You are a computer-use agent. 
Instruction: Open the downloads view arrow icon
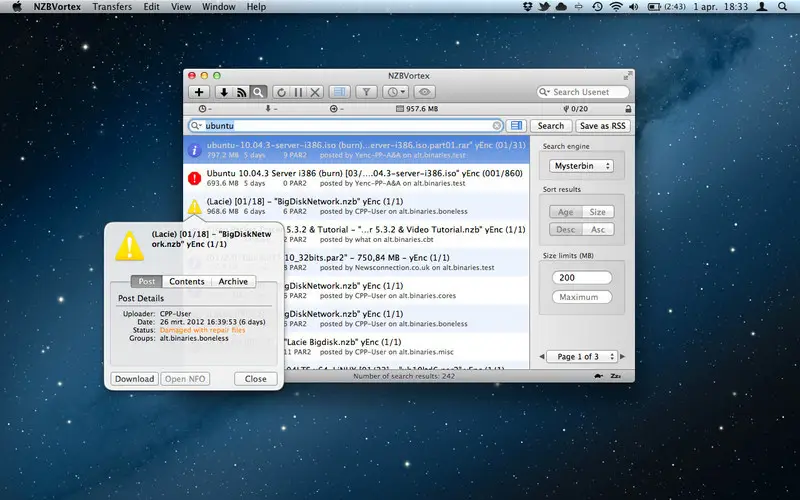223,92
